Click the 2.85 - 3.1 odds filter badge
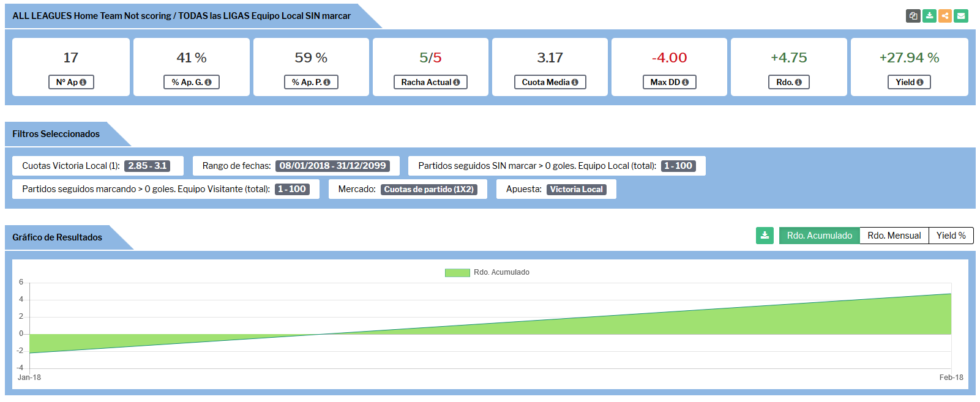Image resolution: width=980 pixels, height=402 pixels. pos(147,166)
